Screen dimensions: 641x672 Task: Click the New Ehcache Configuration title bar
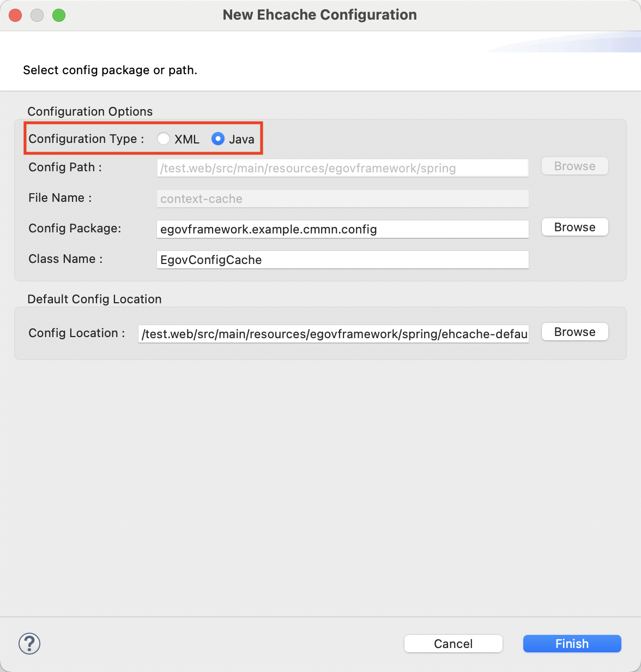click(319, 15)
